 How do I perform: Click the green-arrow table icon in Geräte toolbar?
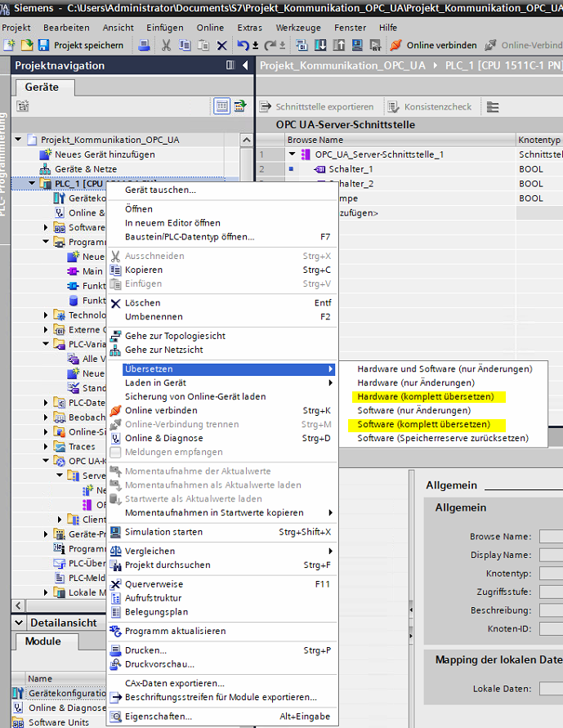point(240,106)
